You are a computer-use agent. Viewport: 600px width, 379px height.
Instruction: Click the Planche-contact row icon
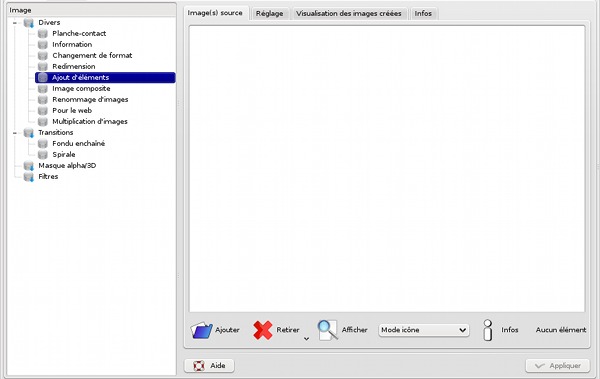43,34
